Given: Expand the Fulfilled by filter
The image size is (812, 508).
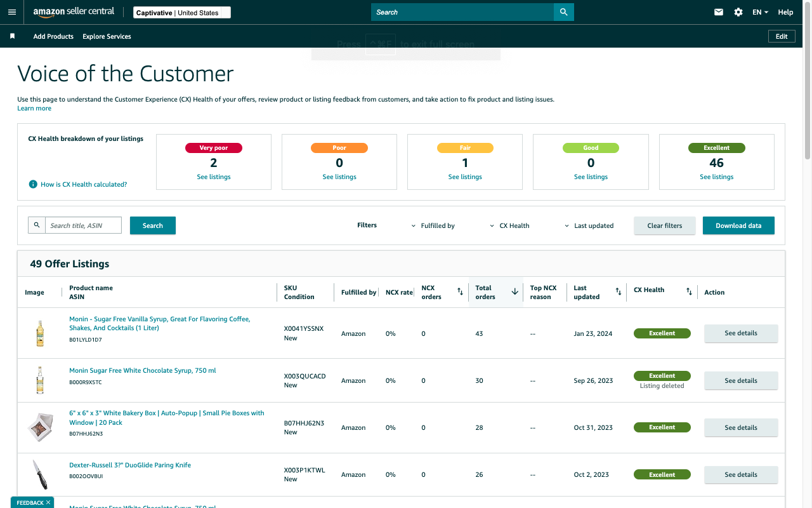Looking at the screenshot, I should (433, 225).
